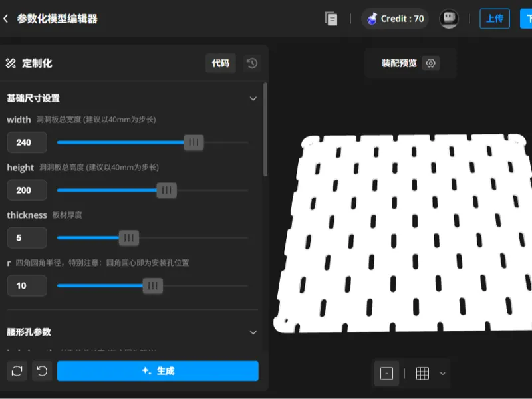Image resolution: width=532 pixels, height=399 pixels.
Task: Click the pegboard 3D model preview
Action: pyautogui.click(x=403, y=233)
